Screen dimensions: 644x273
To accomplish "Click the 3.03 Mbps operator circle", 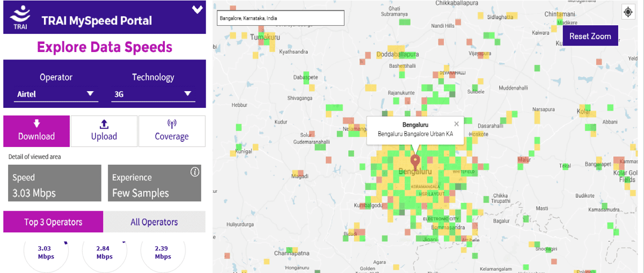I will tap(46, 253).
